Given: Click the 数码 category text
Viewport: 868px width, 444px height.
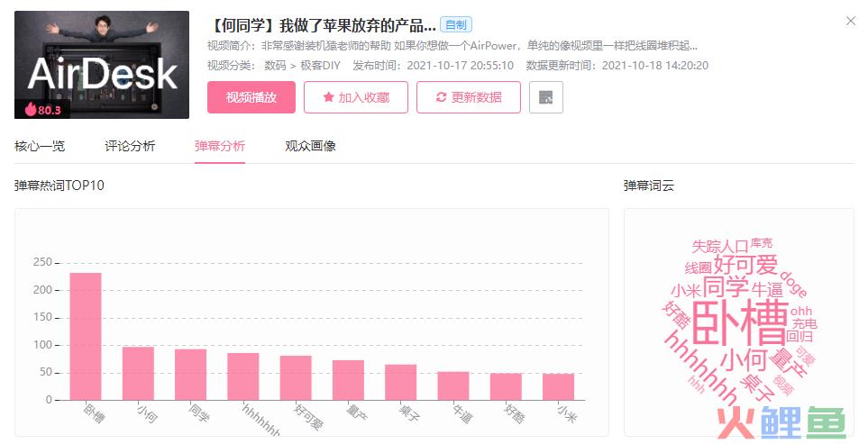Looking at the screenshot, I should click(275, 65).
